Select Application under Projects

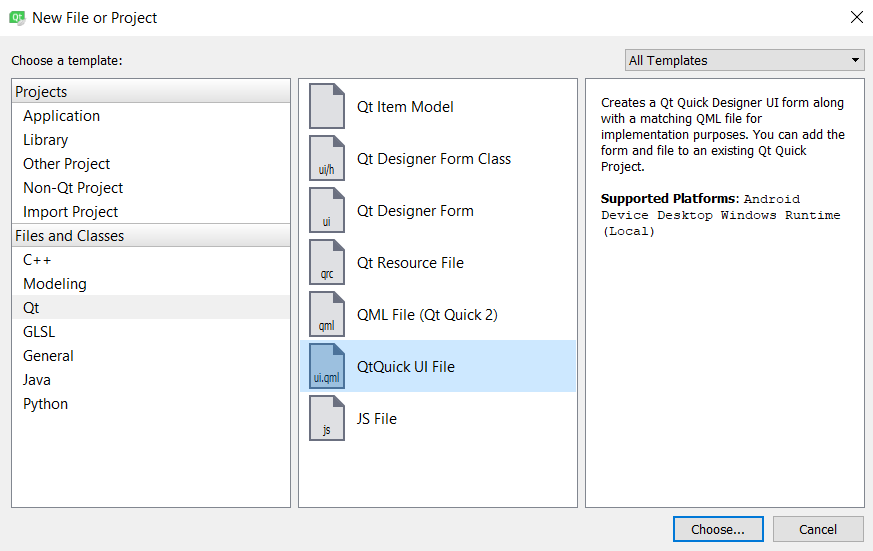(x=62, y=116)
